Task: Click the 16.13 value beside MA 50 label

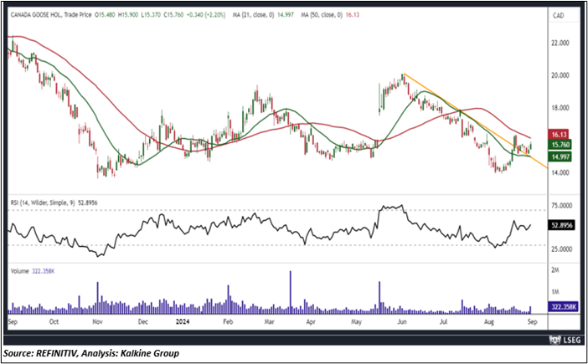Action: click(352, 15)
